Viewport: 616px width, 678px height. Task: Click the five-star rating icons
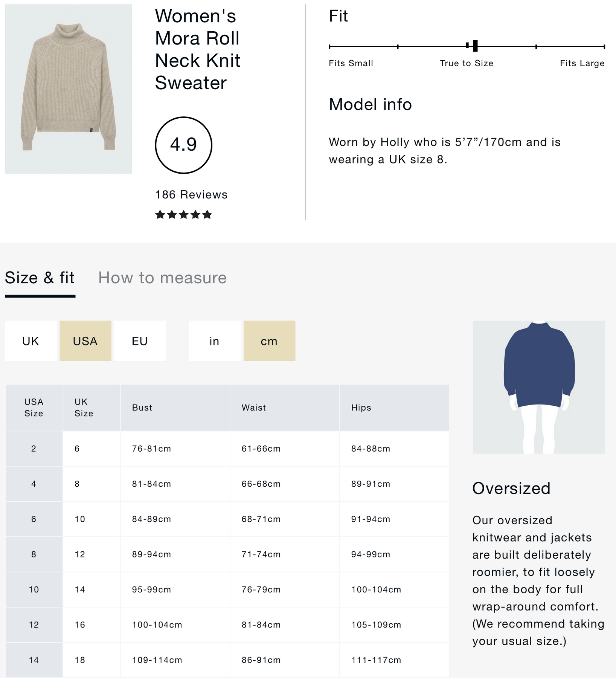coord(183,215)
